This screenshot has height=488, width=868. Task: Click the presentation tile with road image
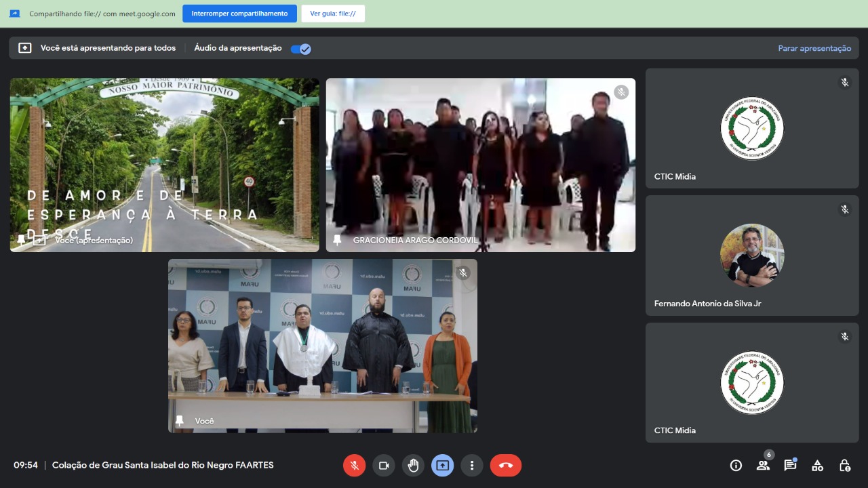[164, 165]
